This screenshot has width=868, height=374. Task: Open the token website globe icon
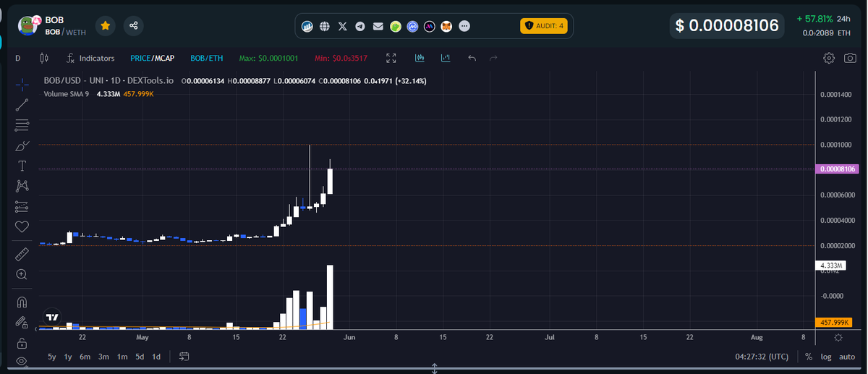coord(325,27)
